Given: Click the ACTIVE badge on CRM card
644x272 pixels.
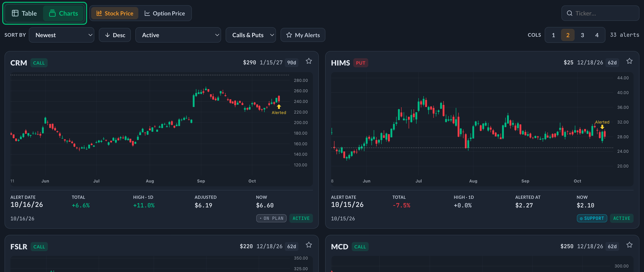Looking at the screenshot, I should pyautogui.click(x=301, y=218).
